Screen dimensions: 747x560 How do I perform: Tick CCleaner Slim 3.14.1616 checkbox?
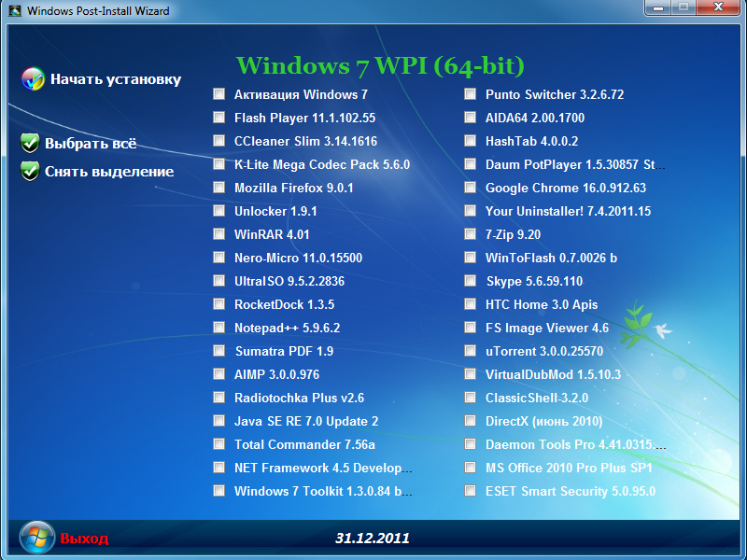218,141
